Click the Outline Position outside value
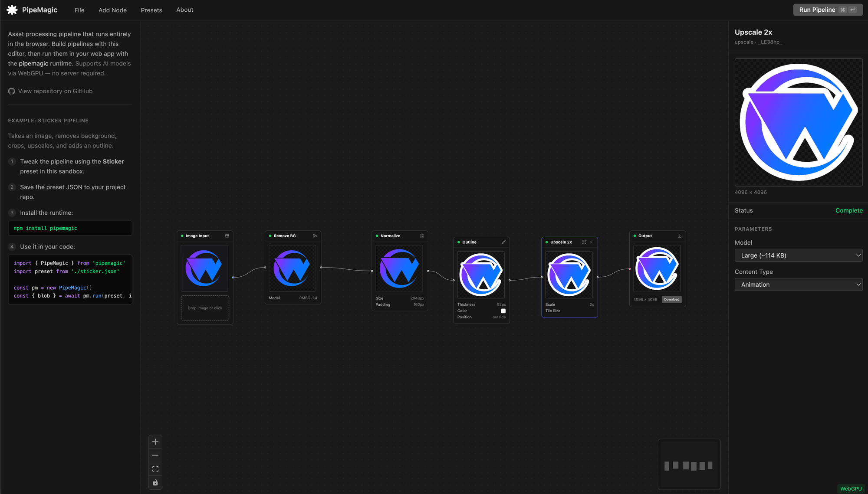Image resolution: width=868 pixels, height=494 pixels. [x=499, y=317]
